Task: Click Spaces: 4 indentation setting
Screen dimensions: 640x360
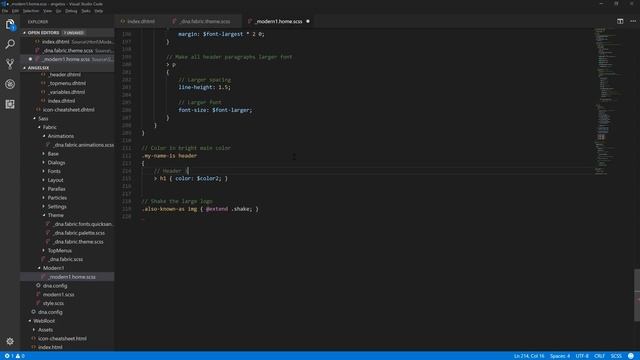Action: [x=560, y=356]
